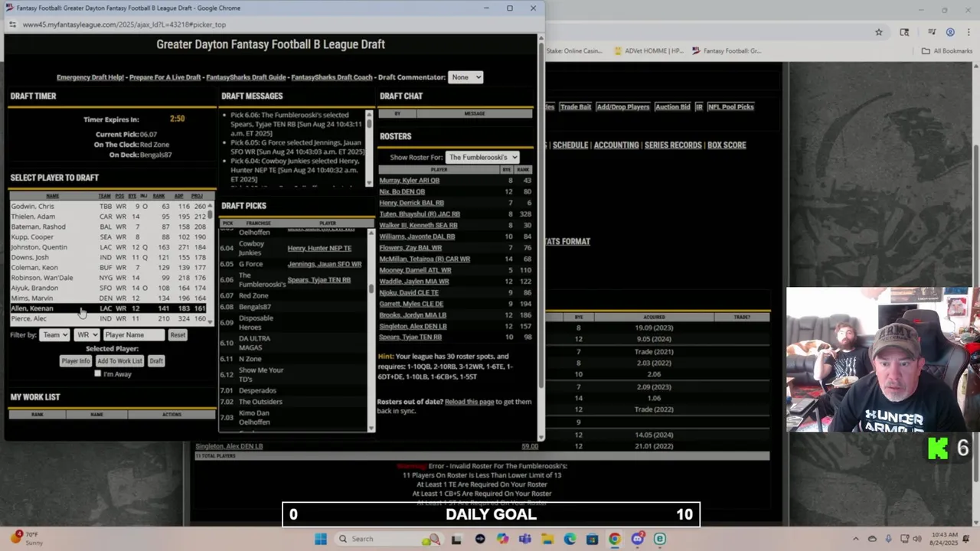The width and height of the screenshot is (980, 551).
Task: Click the Reload this page link
Action: pos(469,402)
